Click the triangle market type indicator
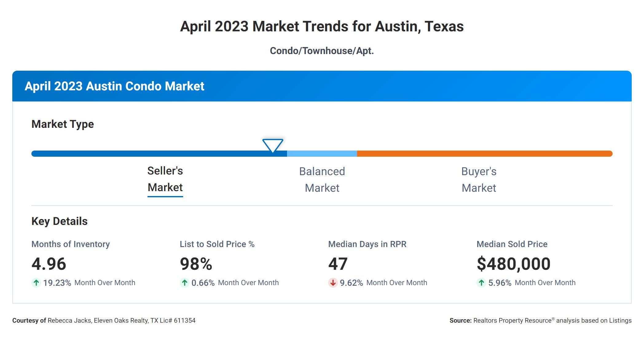The width and height of the screenshot is (644, 338). click(273, 145)
